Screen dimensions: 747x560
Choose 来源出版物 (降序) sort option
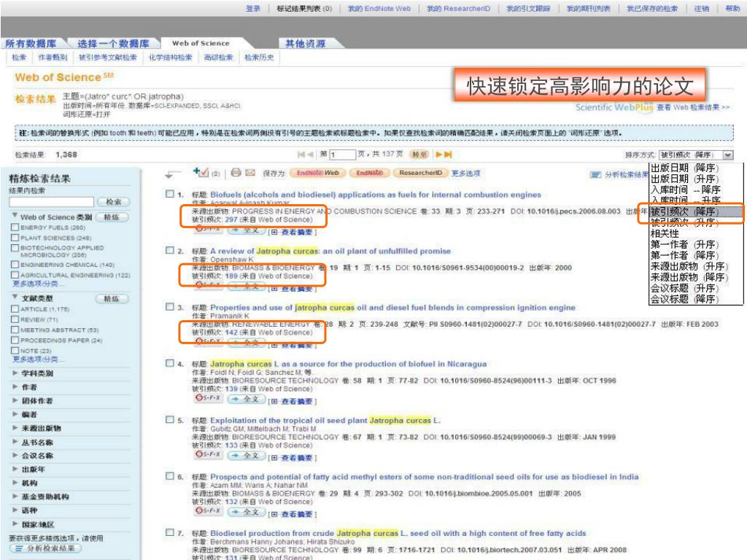tap(689, 277)
